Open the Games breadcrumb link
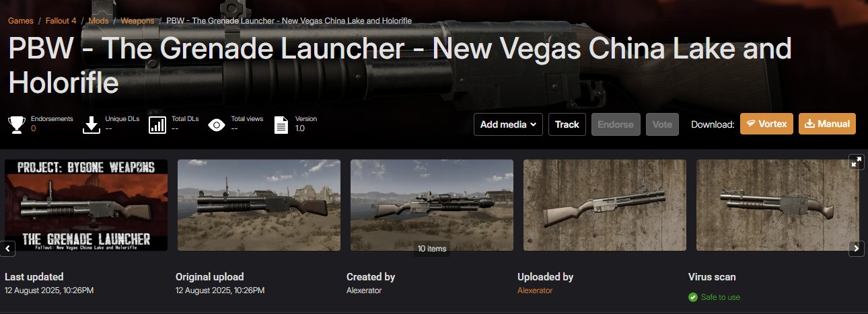The height and width of the screenshot is (314, 868). click(x=21, y=21)
